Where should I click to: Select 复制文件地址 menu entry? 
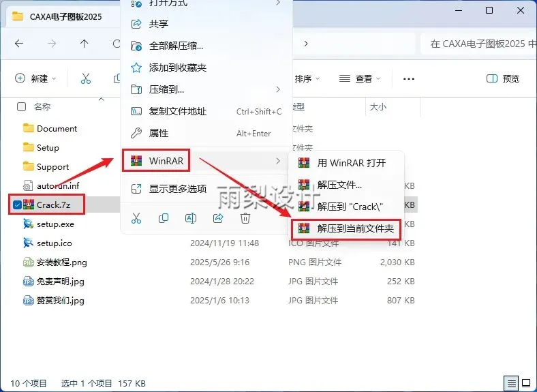click(206, 111)
